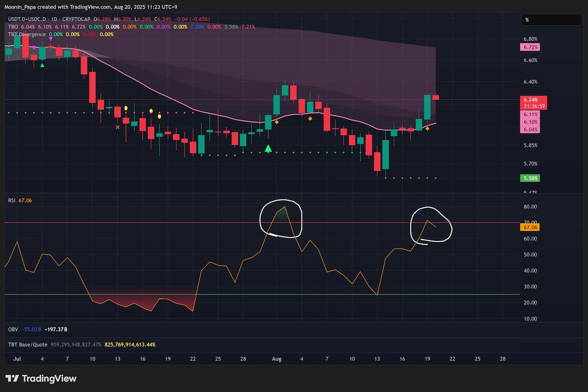The height and width of the screenshot is (392, 588).
Task: Click the TradingView logo
Action: (x=41, y=378)
